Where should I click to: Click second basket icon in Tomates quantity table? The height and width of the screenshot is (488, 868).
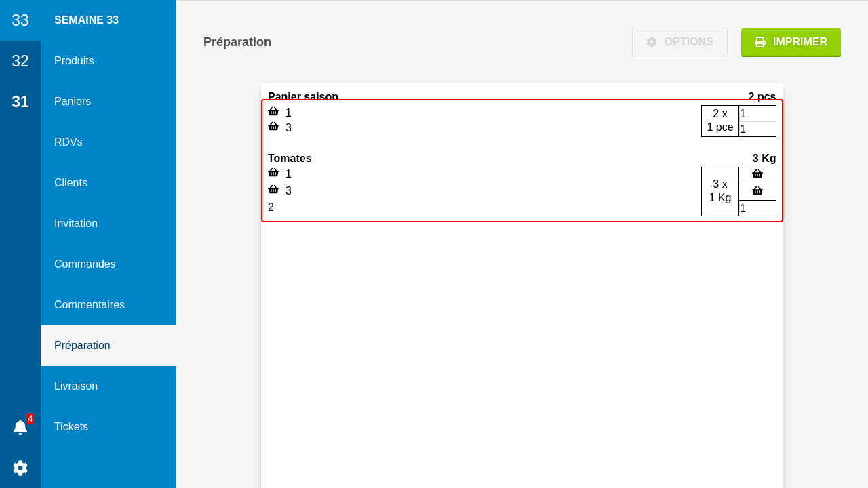click(x=757, y=191)
